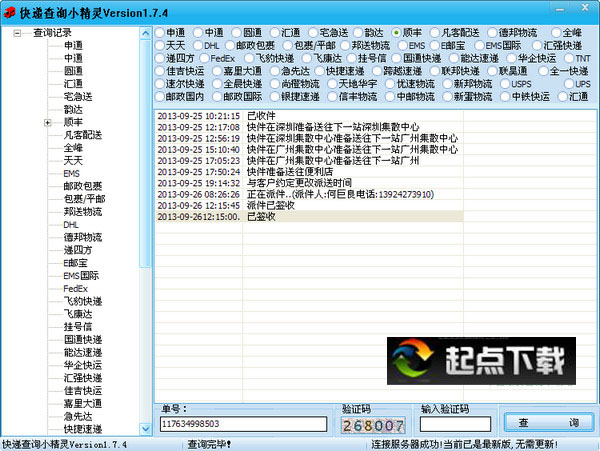This screenshot has width=600, height=451.
Task: Choose the EMS radio button
Action: click(x=403, y=46)
